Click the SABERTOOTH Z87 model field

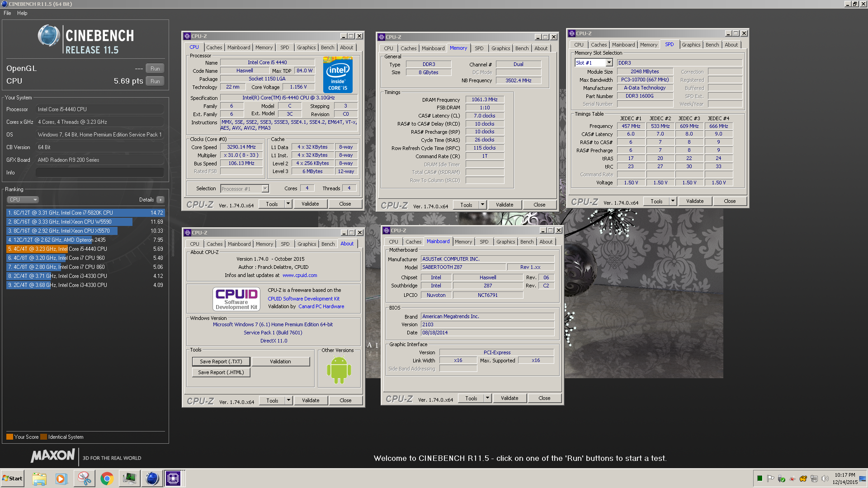(463, 267)
